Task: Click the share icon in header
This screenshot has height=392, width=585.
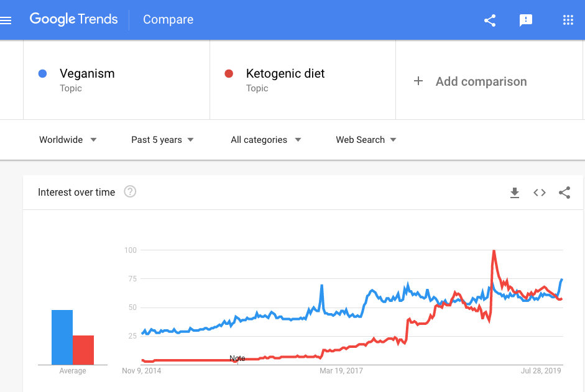Action: pos(490,20)
